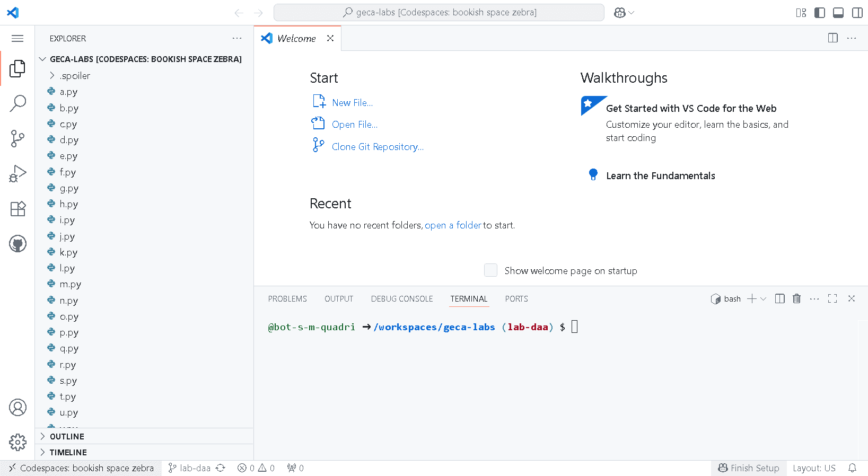
Task: Open the GitHub view icon
Action: pyautogui.click(x=17, y=244)
